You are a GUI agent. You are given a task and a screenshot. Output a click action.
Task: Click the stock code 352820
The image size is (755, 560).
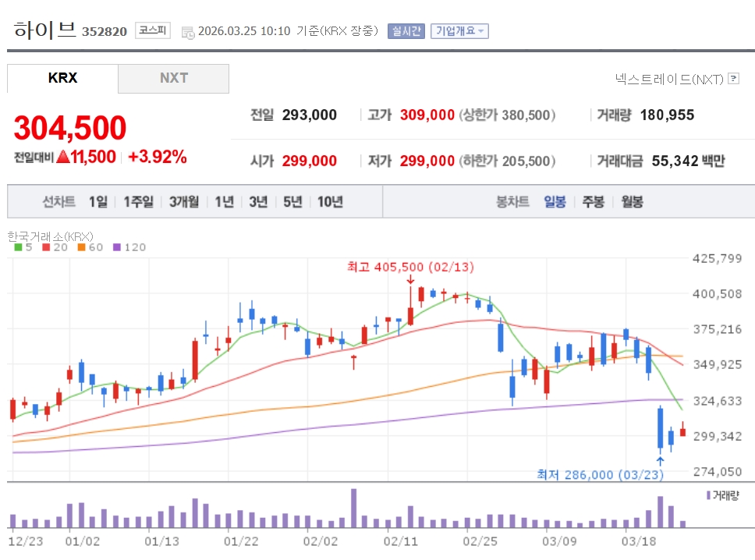[104, 32]
